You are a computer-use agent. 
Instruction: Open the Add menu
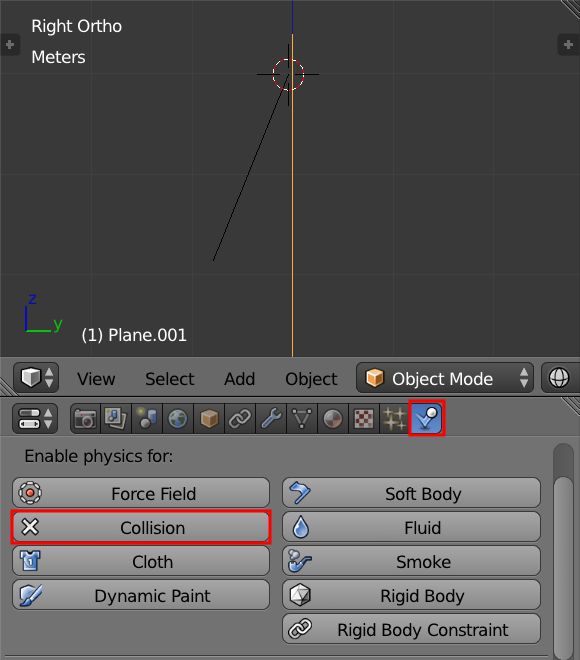tap(239, 379)
